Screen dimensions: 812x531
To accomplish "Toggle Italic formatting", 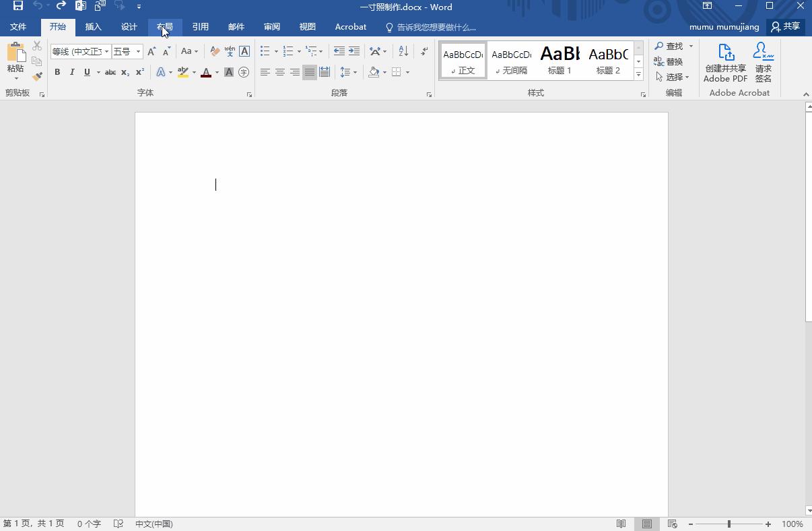I will coord(72,72).
